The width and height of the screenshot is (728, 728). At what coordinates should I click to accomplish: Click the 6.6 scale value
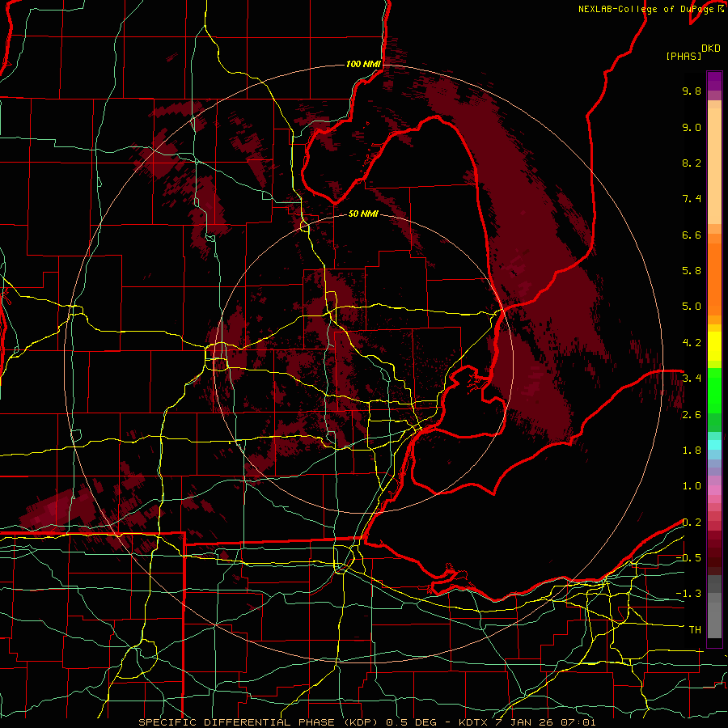tap(692, 235)
